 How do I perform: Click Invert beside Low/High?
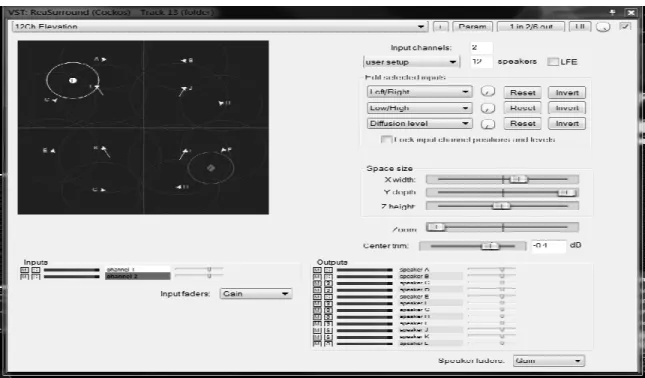pyautogui.click(x=567, y=108)
